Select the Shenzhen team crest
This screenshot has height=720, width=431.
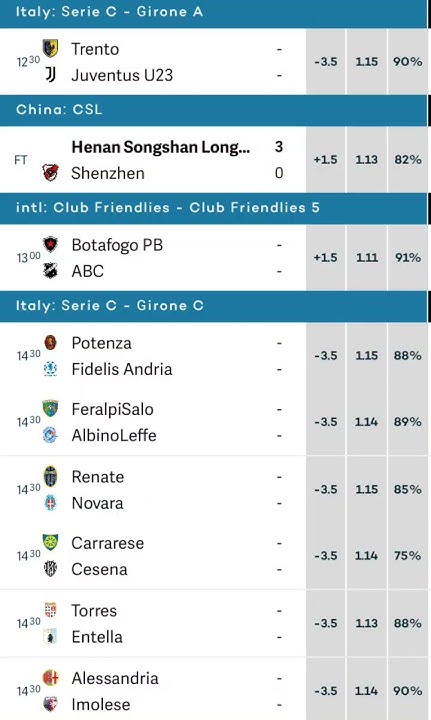[x=50, y=173]
